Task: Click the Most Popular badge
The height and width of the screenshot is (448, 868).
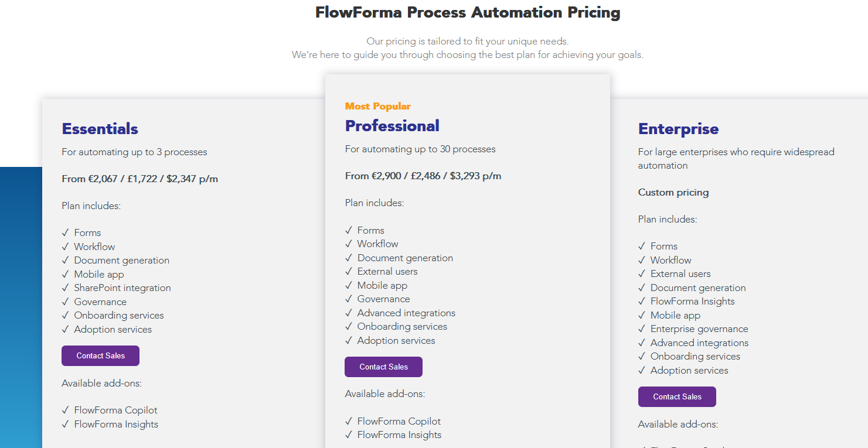Action: [378, 106]
